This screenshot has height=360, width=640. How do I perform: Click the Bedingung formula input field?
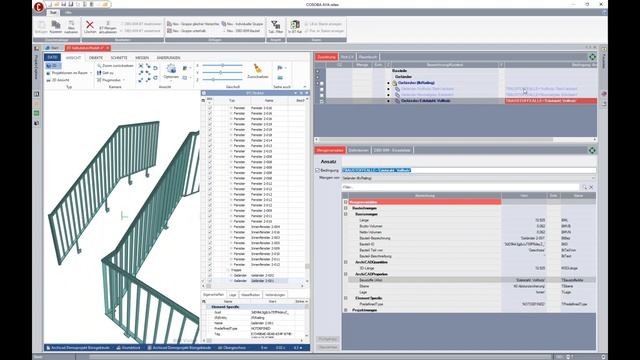pos(469,170)
